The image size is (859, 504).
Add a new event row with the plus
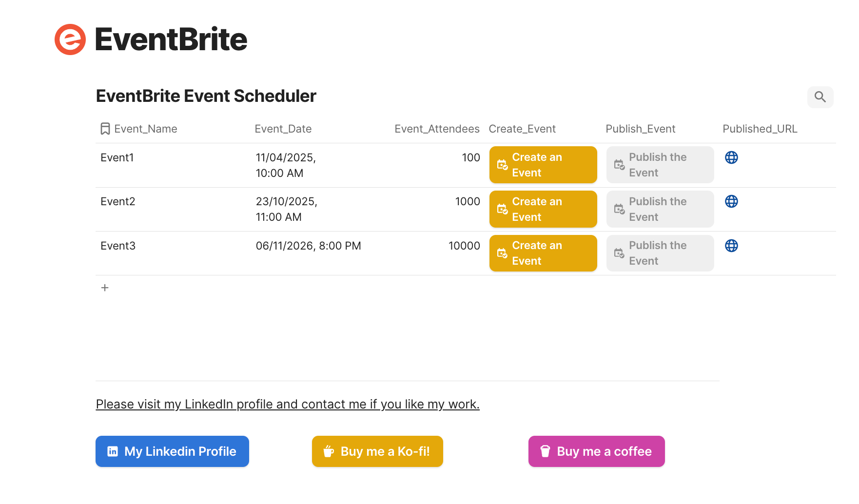[104, 288]
